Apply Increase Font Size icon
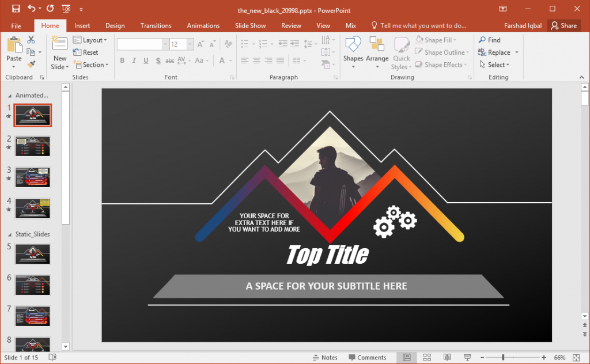Screen dimensions: 590x364 pos(200,43)
